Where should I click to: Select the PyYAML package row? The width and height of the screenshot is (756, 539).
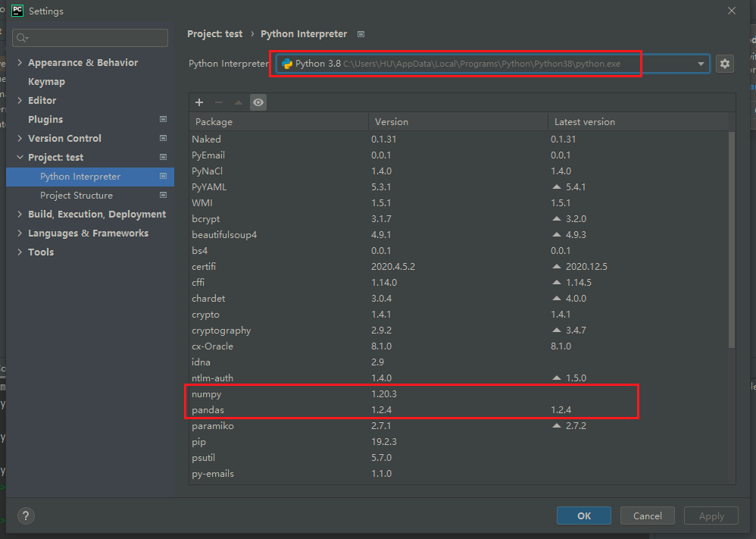[x=458, y=186]
